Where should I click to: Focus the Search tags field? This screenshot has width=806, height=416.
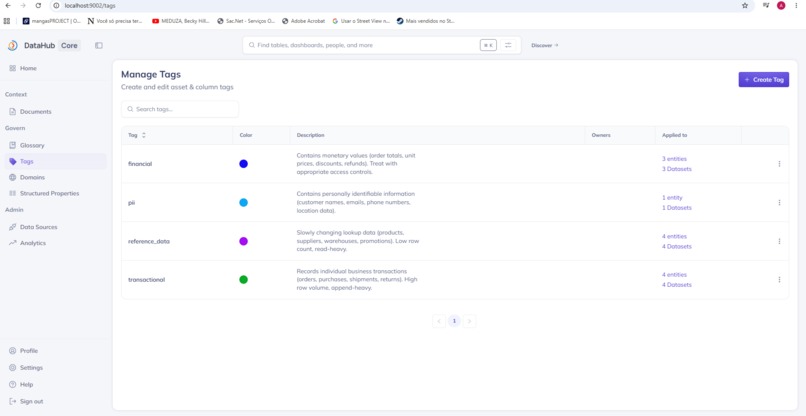click(x=180, y=109)
